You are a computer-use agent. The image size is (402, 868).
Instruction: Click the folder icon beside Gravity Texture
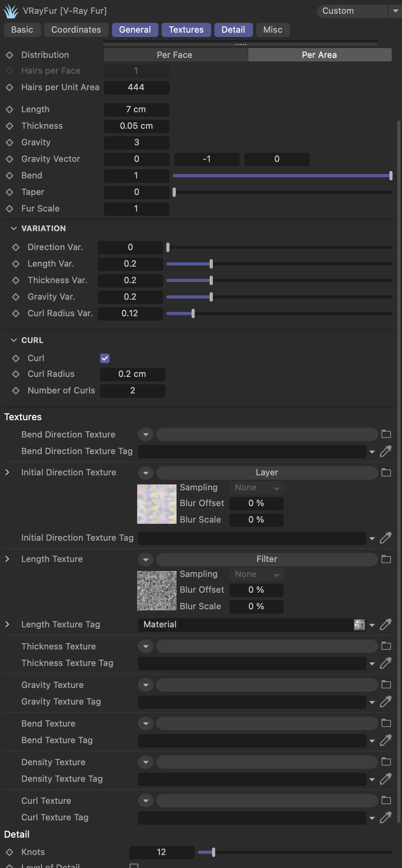pos(386,684)
